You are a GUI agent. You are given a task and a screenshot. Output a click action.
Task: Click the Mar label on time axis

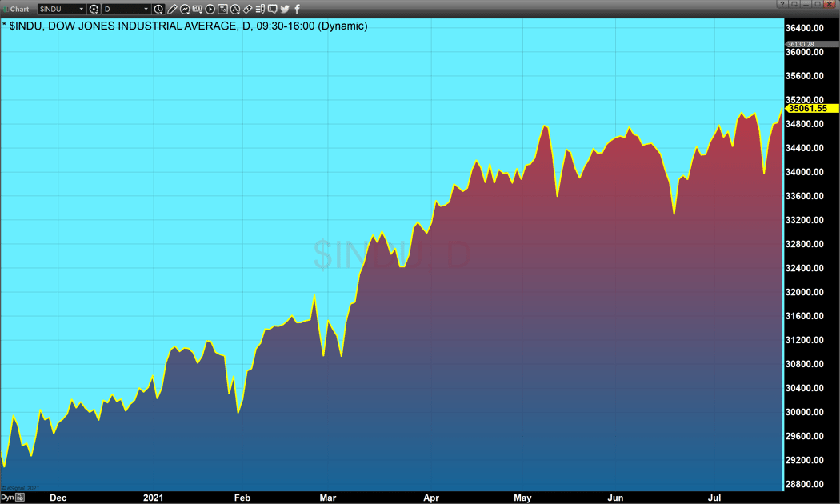coord(328,498)
